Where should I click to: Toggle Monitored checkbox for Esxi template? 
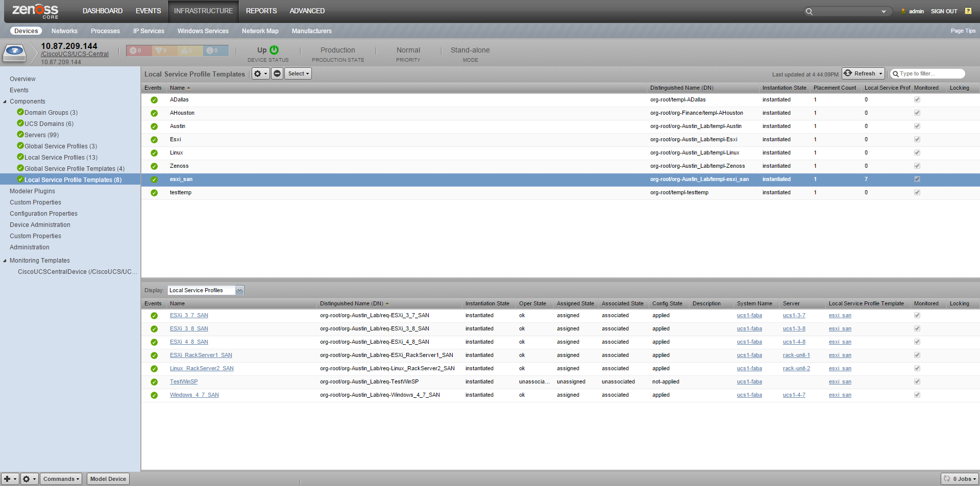point(917,139)
